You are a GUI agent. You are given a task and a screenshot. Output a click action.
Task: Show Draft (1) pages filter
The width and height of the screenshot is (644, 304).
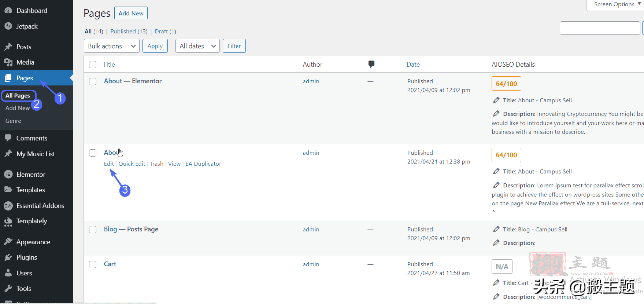pyautogui.click(x=165, y=31)
